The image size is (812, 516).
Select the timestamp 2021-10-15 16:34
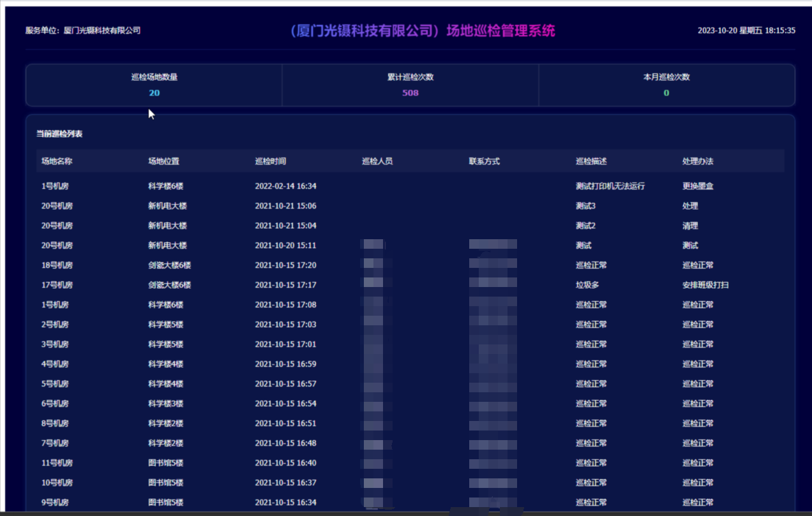pos(286,503)
